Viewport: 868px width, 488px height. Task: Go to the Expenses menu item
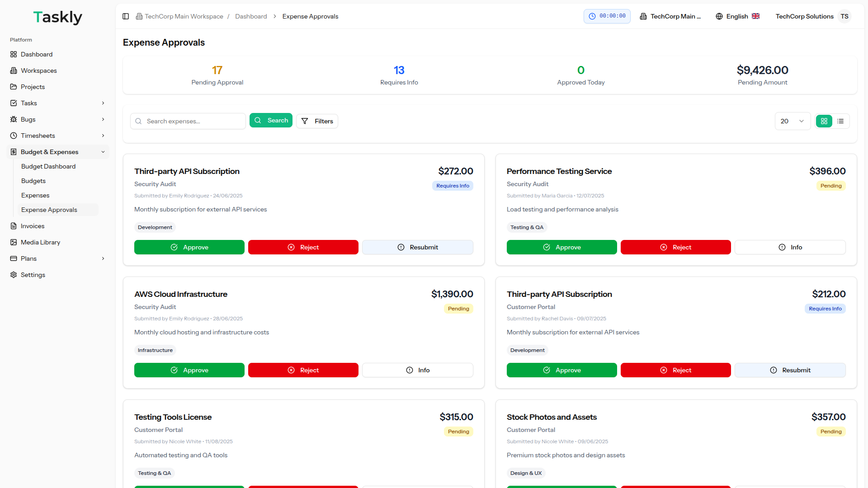[35, 195]
